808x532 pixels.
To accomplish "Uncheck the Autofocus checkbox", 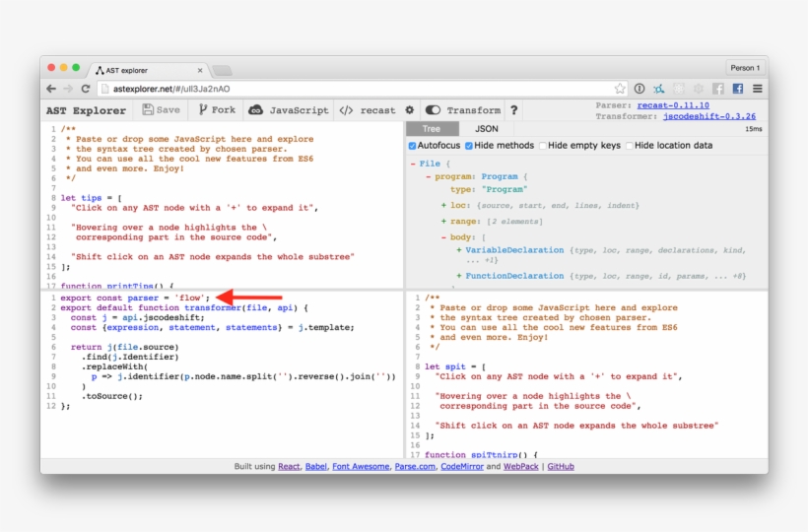I will pos(412,146).
